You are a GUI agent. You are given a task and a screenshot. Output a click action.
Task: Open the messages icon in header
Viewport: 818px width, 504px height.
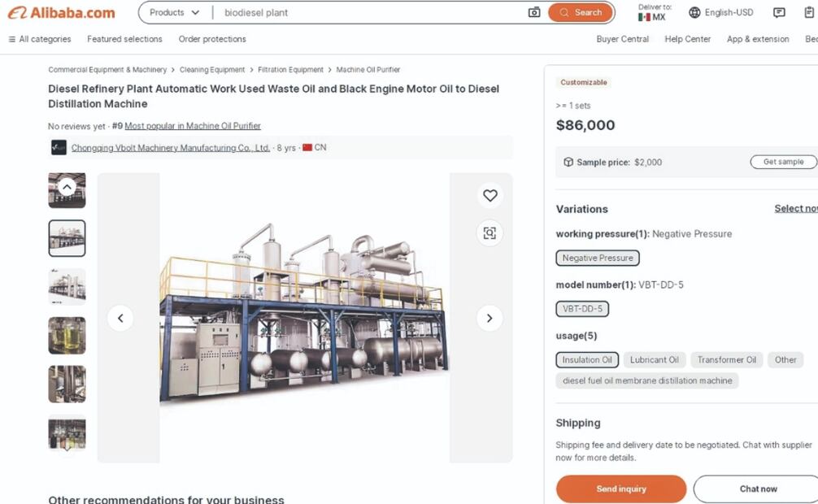pos(779,12)
